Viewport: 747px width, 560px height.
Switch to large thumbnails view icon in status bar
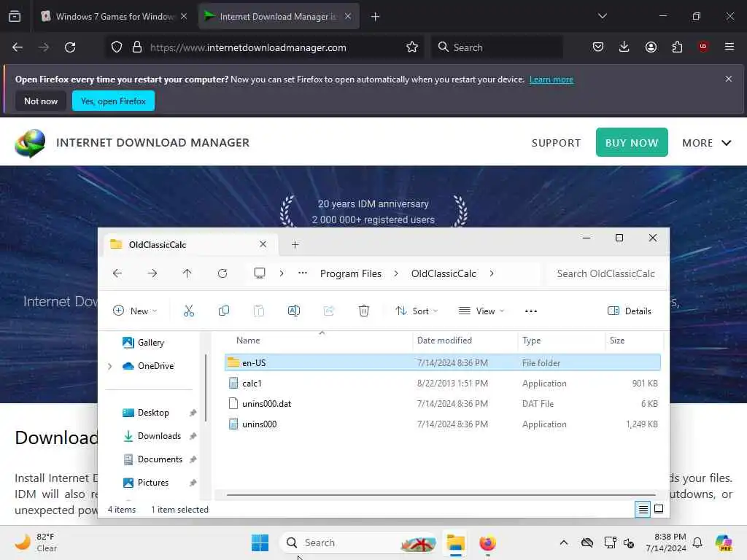point(659,509)
